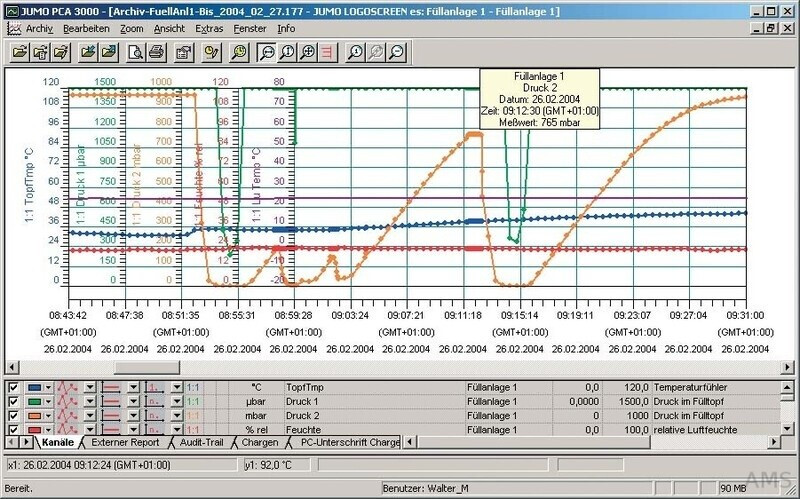The height and width of the screenshot is (499, 800).
Task: Click line width icon in TopfTmp row
Action: coord(111,387)
